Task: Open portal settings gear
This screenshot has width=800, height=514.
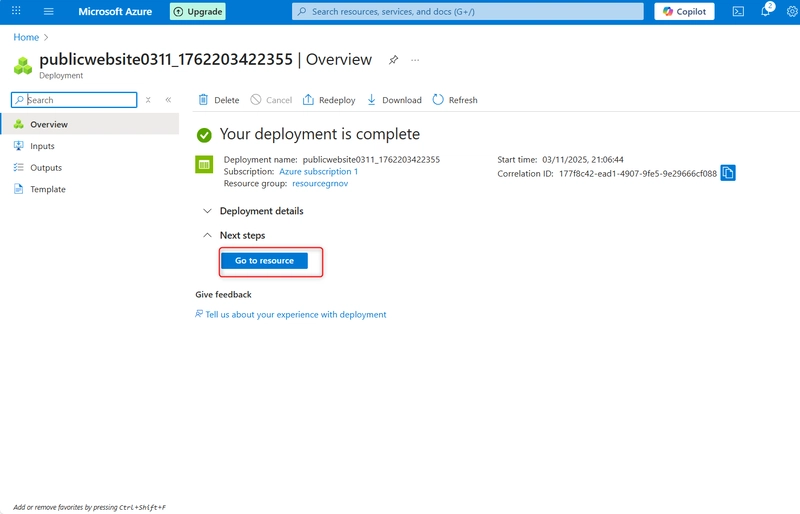Action: coord(792,12)
